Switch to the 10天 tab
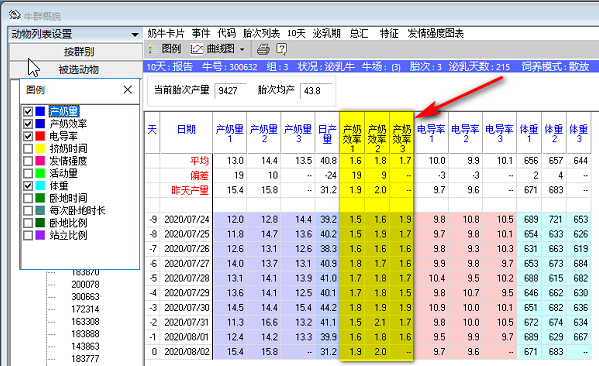 (296, 34)
